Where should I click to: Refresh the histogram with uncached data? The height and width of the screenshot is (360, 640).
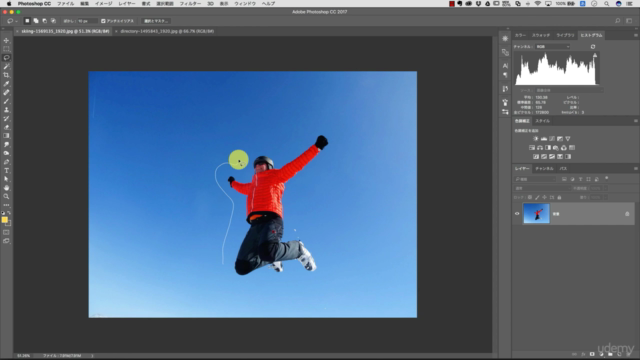pyautogui.click(x=593, y=47)
